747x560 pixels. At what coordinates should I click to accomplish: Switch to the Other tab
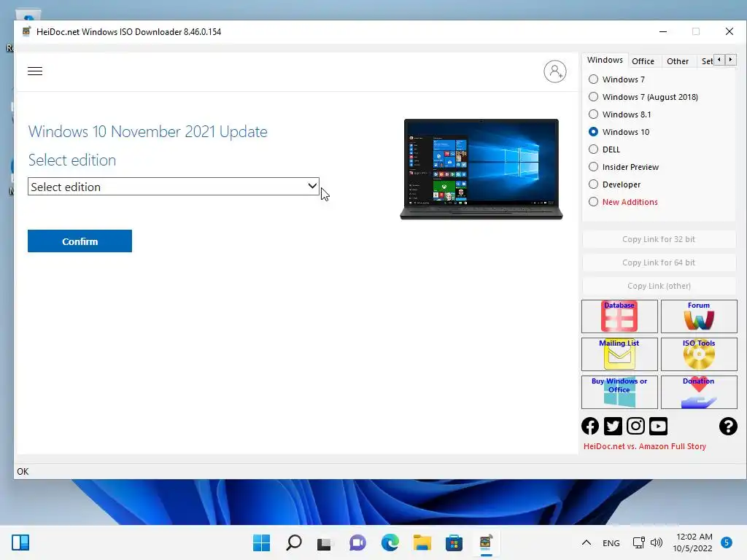click(678, 61)
